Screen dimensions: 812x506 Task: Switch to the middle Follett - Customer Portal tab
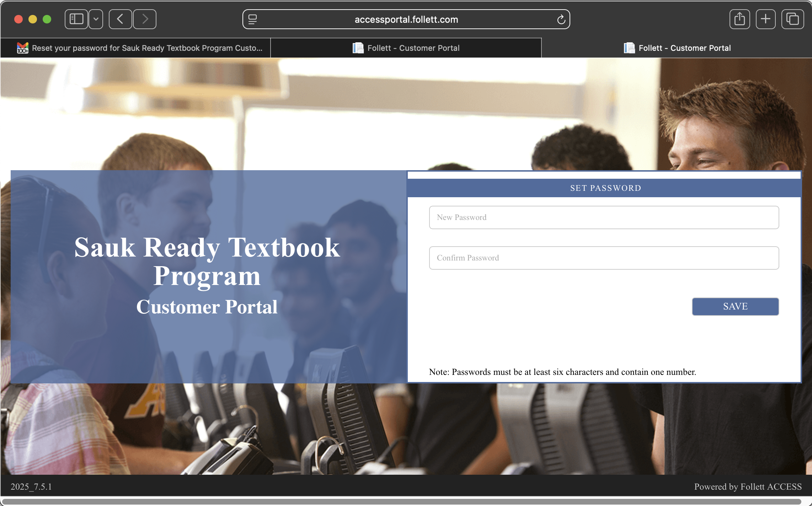point(406,48)
